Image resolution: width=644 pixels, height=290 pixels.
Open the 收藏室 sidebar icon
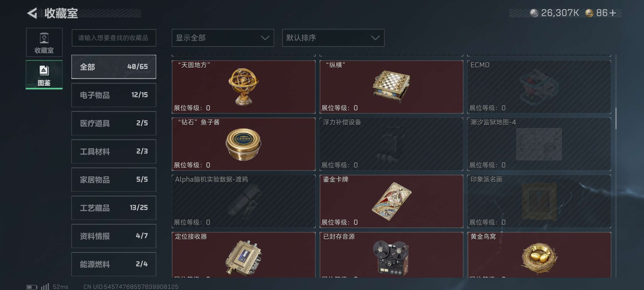44,42
